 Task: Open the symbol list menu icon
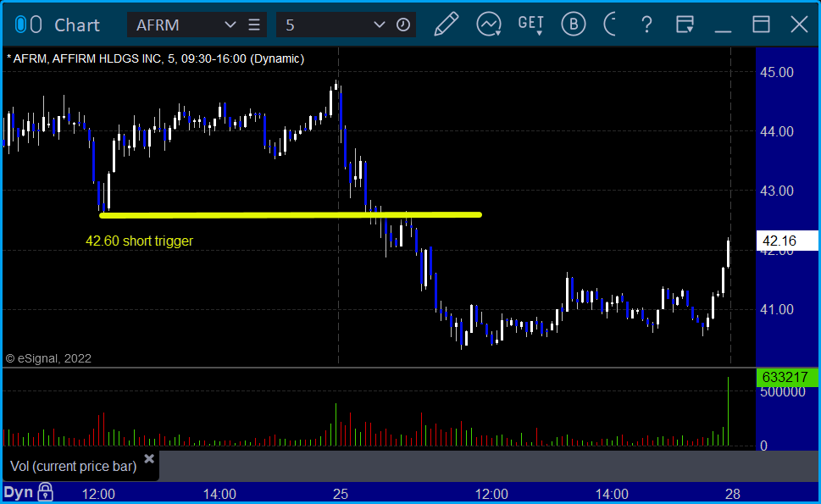pyautogui.click(x=254, y=25)
